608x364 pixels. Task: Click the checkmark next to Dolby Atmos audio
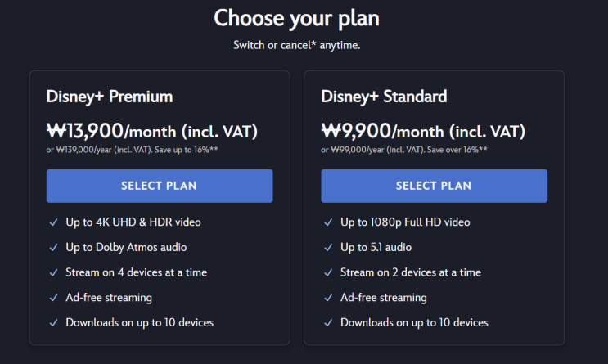pos(53,247)
